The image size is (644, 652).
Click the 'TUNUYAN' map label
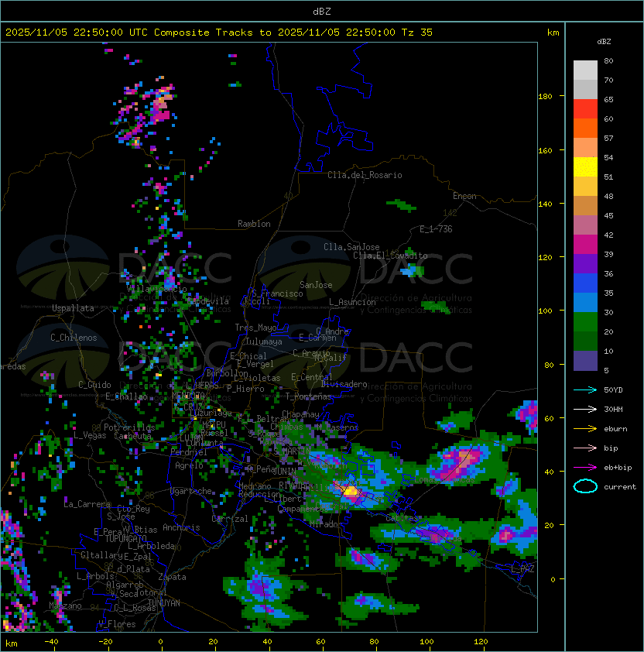pyautogui.click(x=164, y=603)
